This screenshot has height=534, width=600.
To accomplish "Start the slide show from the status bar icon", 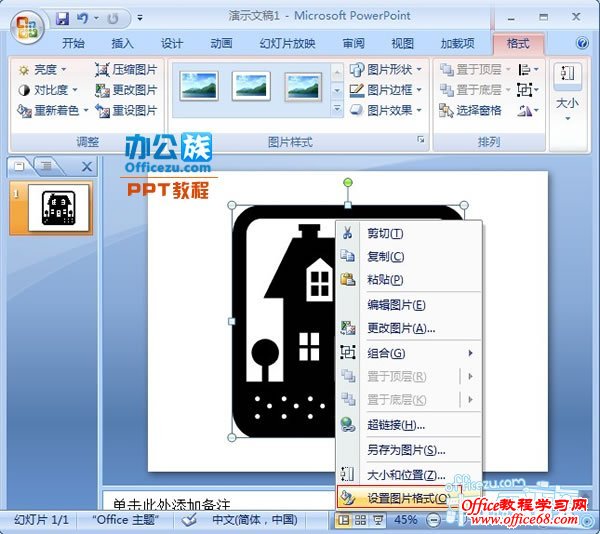I will pyautogui.click(x=378, y=520).
